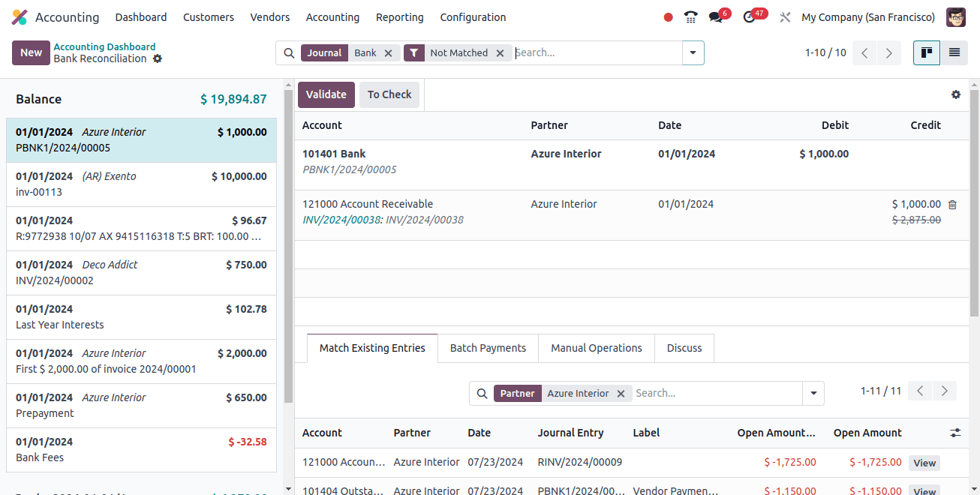The width and height of the screenshot is (980, 495).
Task: Go to previous page of matching entries
Action: [920, 391]
